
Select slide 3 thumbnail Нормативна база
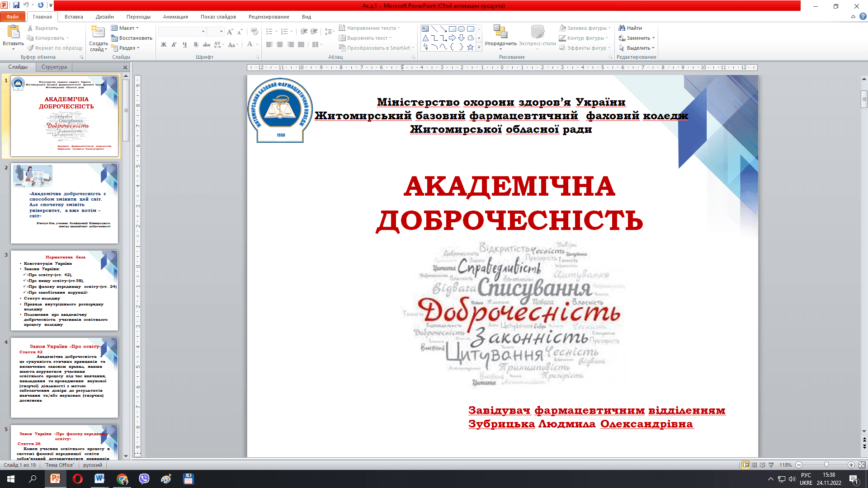[64, 291]
